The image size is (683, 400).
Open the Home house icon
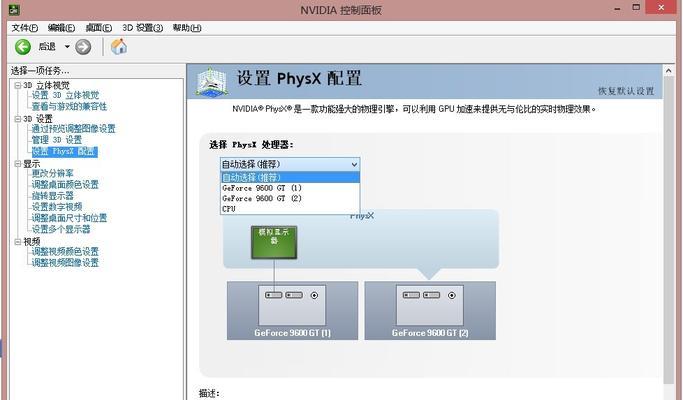pos(118,46)
